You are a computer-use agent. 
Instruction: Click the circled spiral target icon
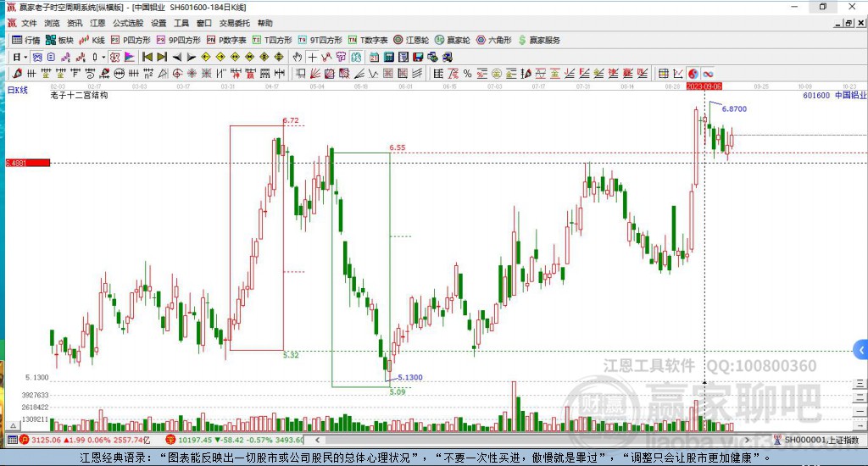(177, 74)
